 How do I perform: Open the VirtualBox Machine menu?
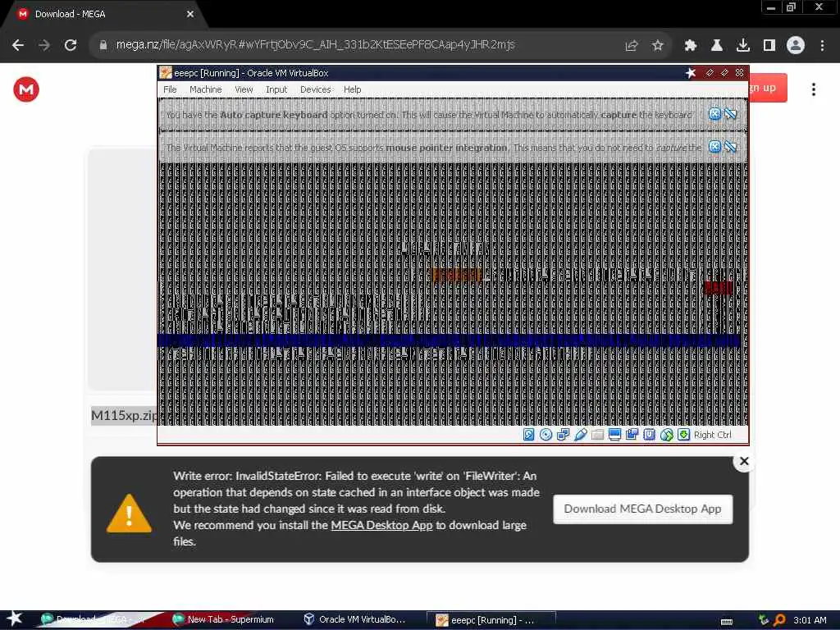pos(205,89)
